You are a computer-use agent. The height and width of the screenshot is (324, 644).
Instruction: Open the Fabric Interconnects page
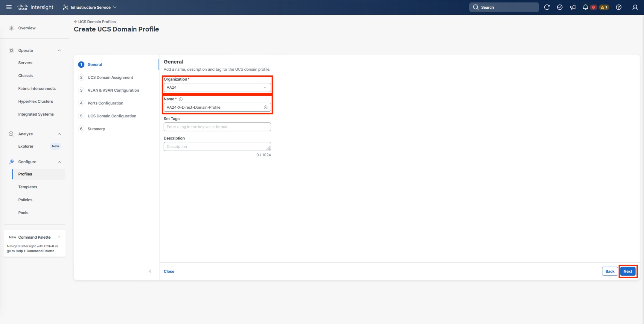click(37, 88)
